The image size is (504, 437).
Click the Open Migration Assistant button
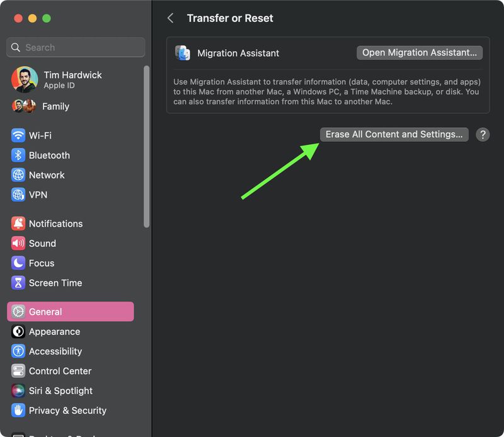(x=419, y=52)
